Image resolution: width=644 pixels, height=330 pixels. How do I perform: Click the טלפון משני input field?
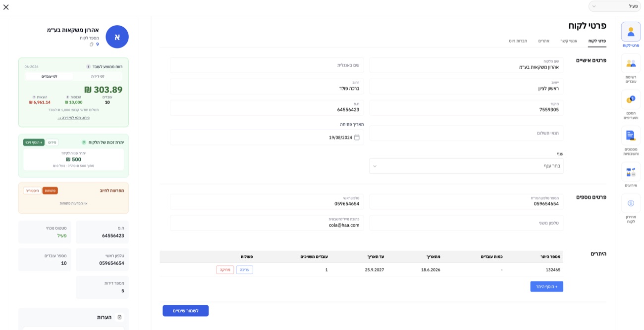(466, 223)
